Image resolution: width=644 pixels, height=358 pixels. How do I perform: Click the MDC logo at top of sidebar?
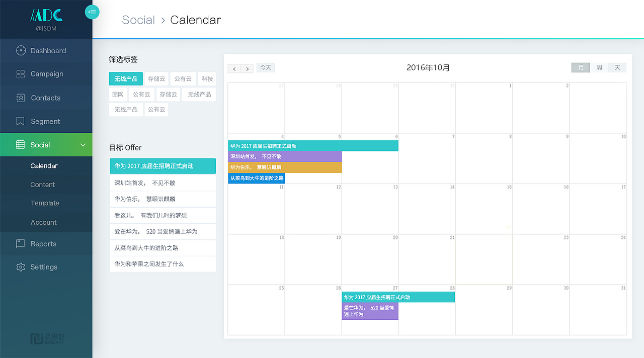[46, 15]
